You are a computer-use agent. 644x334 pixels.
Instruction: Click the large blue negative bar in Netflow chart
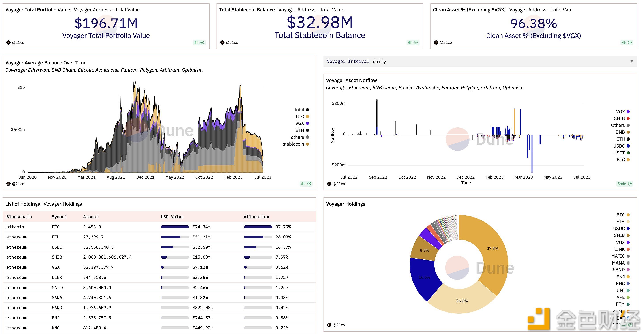point(532,154)
